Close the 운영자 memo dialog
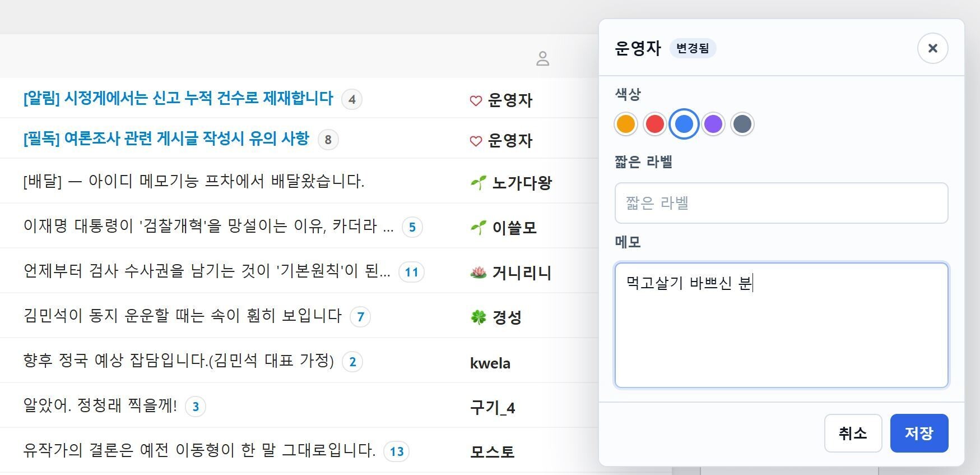This screenshot has width=980, height=475. (x=932, y=48)
